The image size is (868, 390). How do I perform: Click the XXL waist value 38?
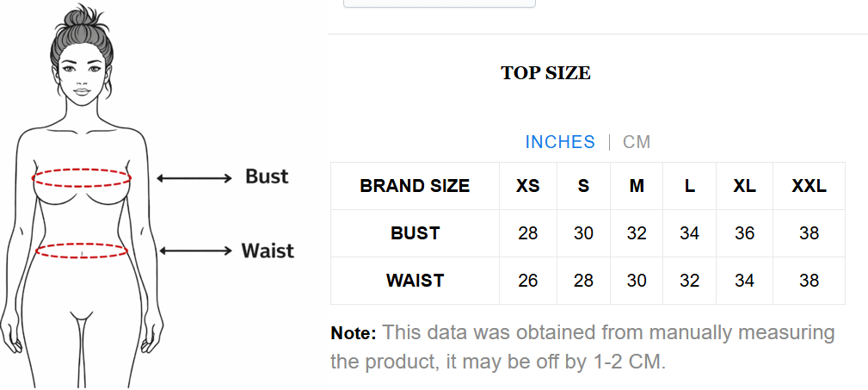[809, 281]
